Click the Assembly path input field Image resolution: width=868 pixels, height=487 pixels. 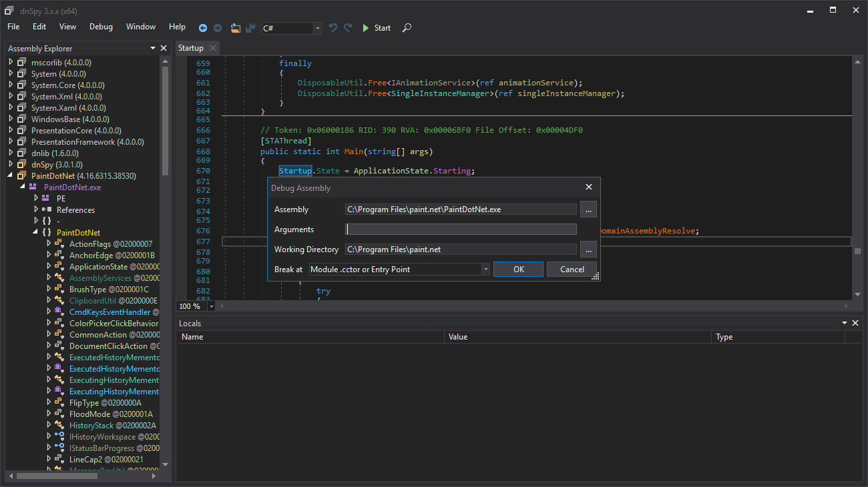point(461,209)
